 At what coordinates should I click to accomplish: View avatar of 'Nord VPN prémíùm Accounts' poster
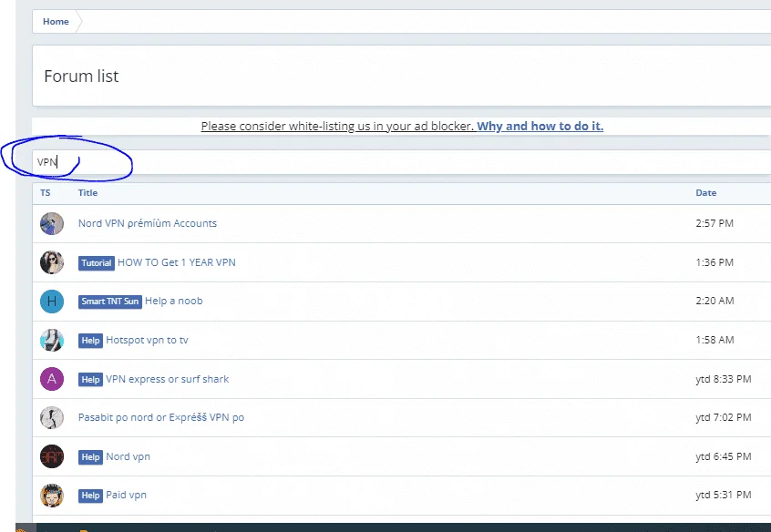pos(52,224)
